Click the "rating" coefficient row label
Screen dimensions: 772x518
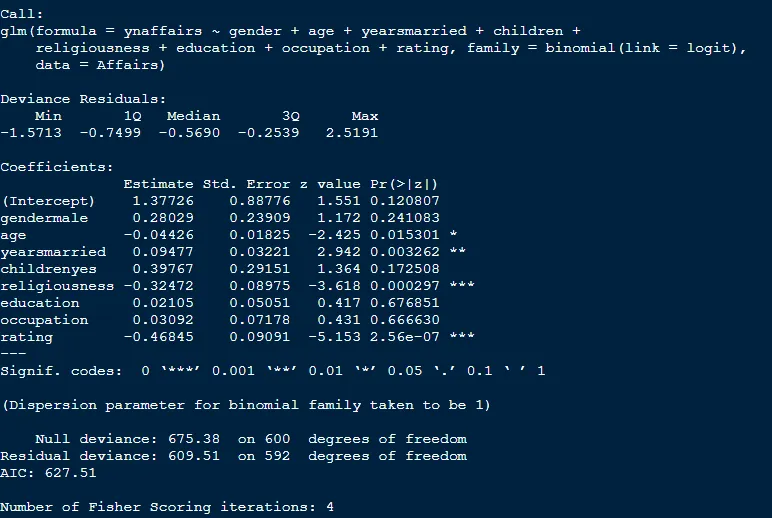(x=27, y=337)
